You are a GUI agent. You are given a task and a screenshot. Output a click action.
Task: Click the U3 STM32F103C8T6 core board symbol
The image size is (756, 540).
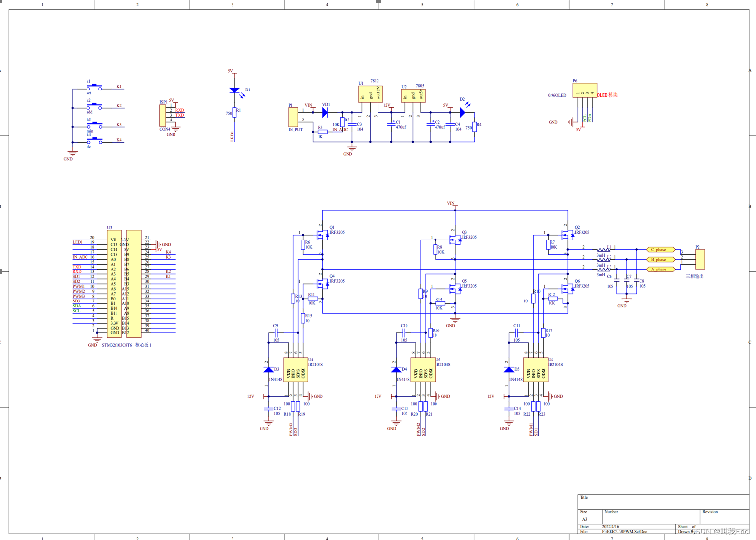tap(124, 284)
